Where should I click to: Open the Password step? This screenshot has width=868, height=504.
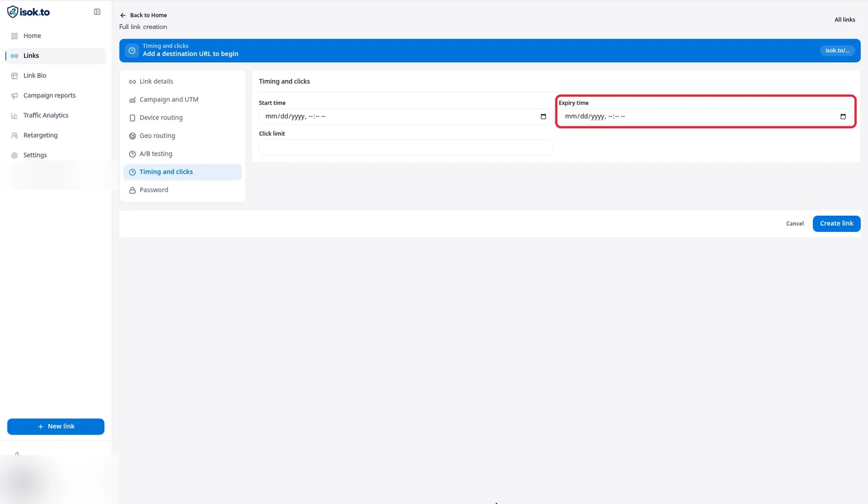(182, 190)
